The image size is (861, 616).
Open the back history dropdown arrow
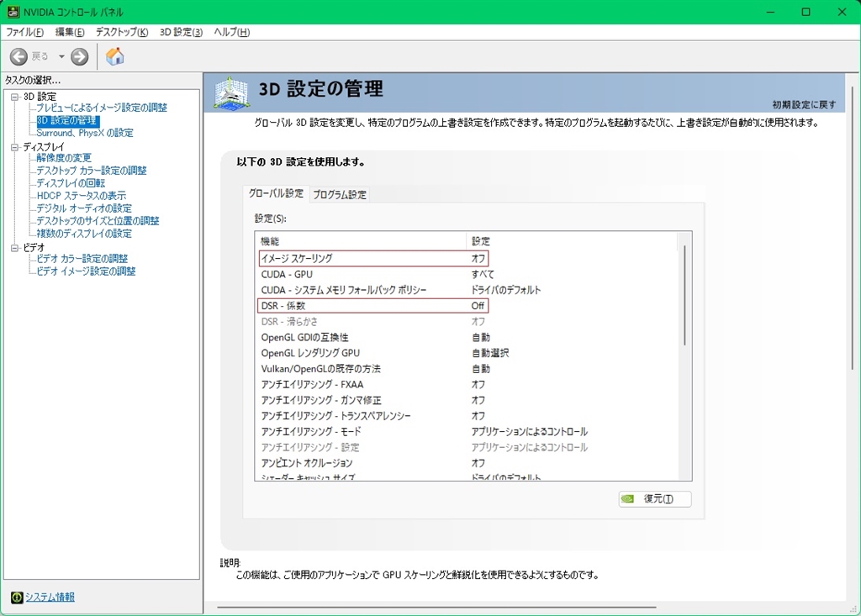[61, 56]
